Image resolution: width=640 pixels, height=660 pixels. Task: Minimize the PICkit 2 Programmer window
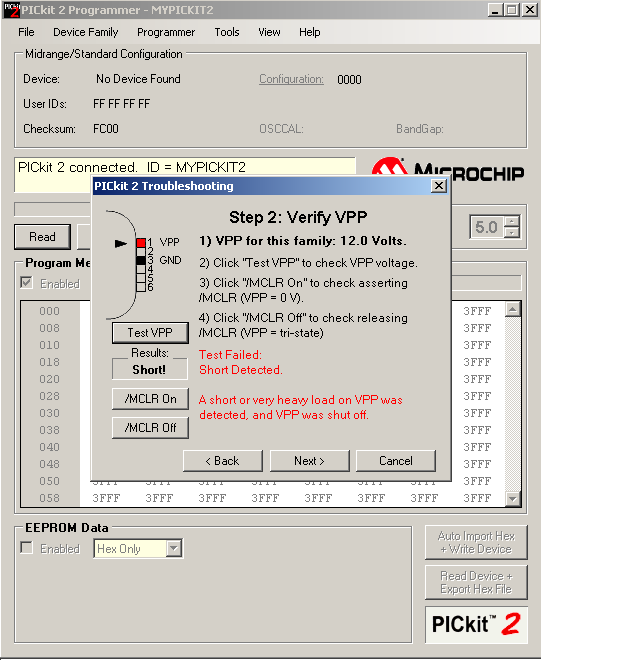[x=495, y=10]
